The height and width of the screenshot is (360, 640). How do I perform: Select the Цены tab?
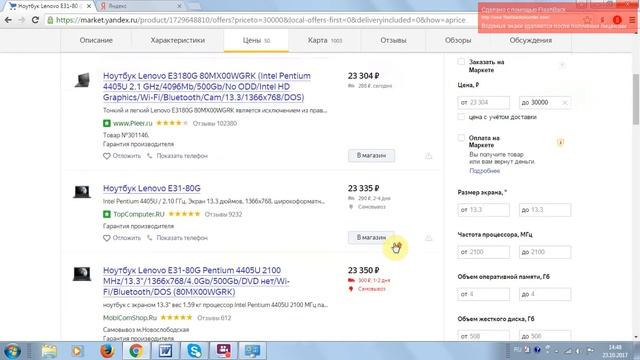click(x=256, y=40)
